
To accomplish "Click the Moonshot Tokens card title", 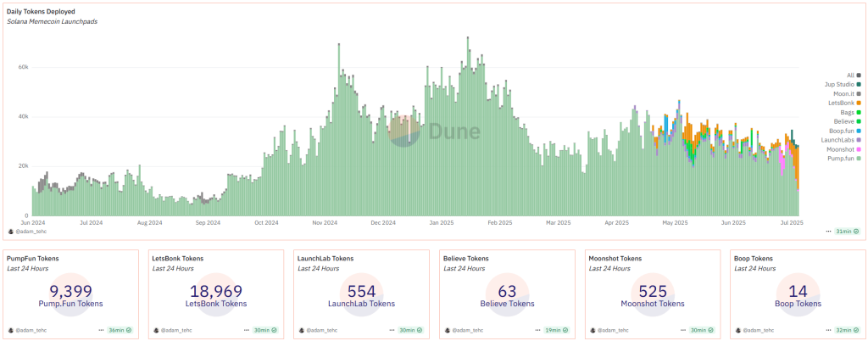I will [615, 259].
